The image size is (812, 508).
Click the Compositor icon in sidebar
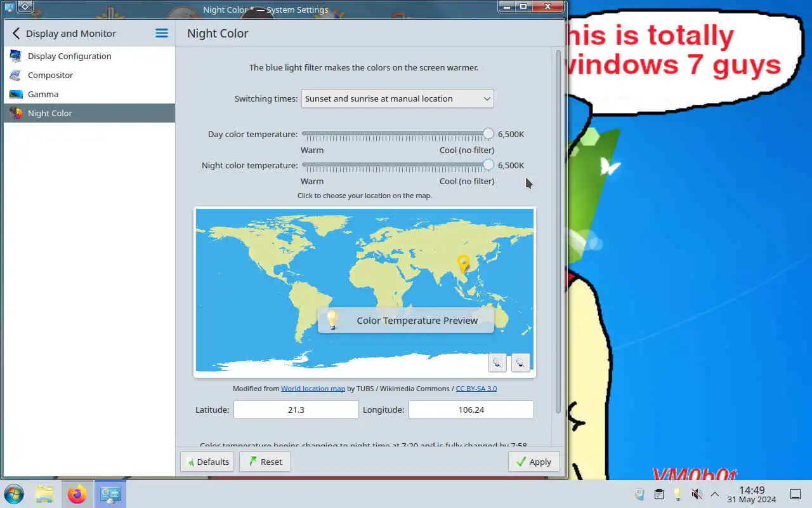[x=16, y=75]
